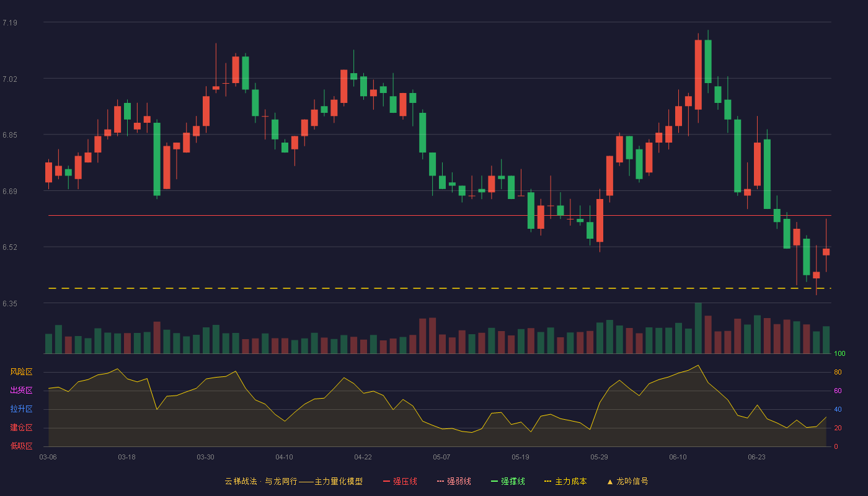The width and height of the screenshot is (868, 496).
Task: Click the 低吸区 zone label
Action: (21, 446)
